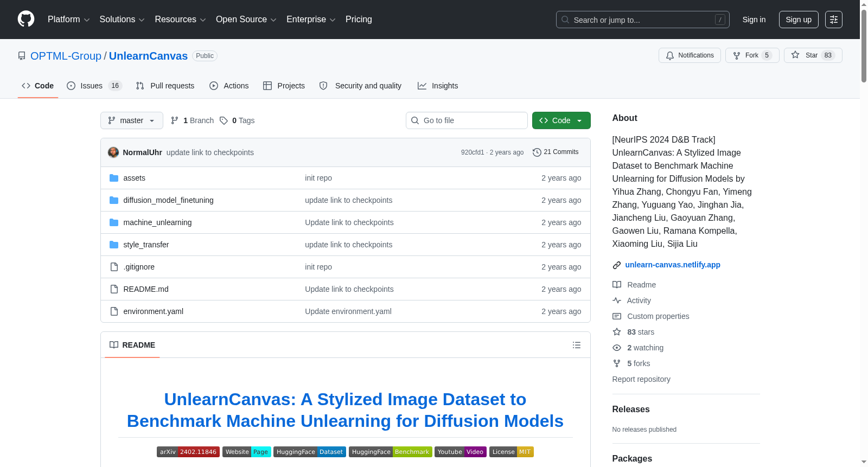Click the fork icon beside 5 forks
Image resolution: width=868 pixels, height=467 pixels.
click(x=617, y=363)
